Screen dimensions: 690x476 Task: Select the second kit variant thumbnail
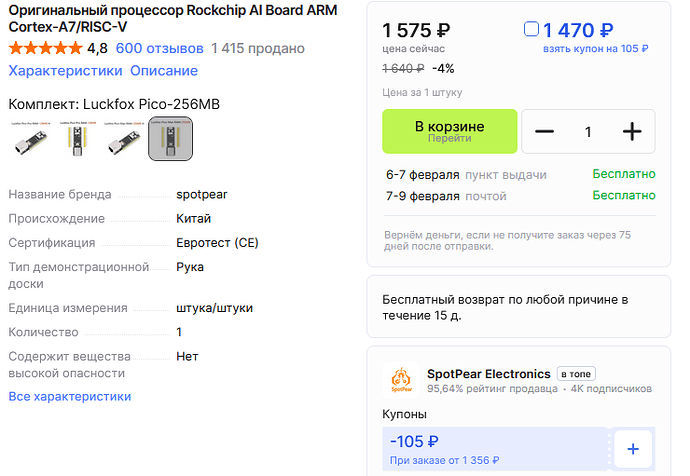(77, 139)
